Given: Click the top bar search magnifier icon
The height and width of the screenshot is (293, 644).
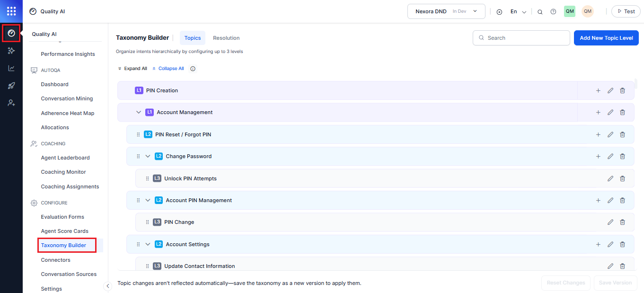Looking at the screenshot, I should pos(540,12).
